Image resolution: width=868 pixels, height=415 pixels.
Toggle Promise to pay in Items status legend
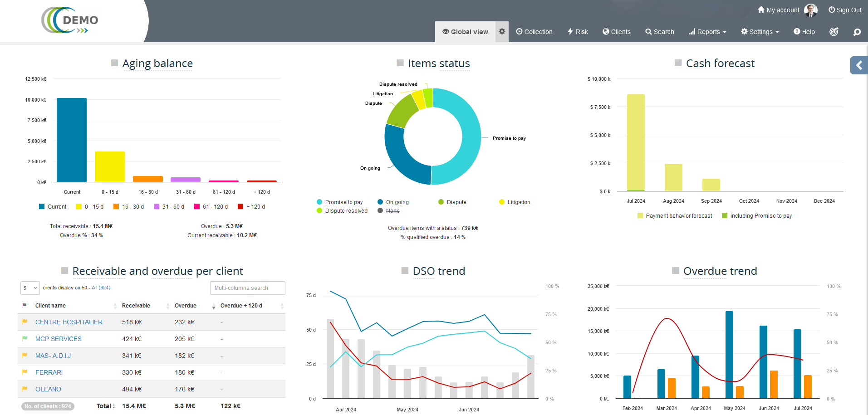pos(340,202)
